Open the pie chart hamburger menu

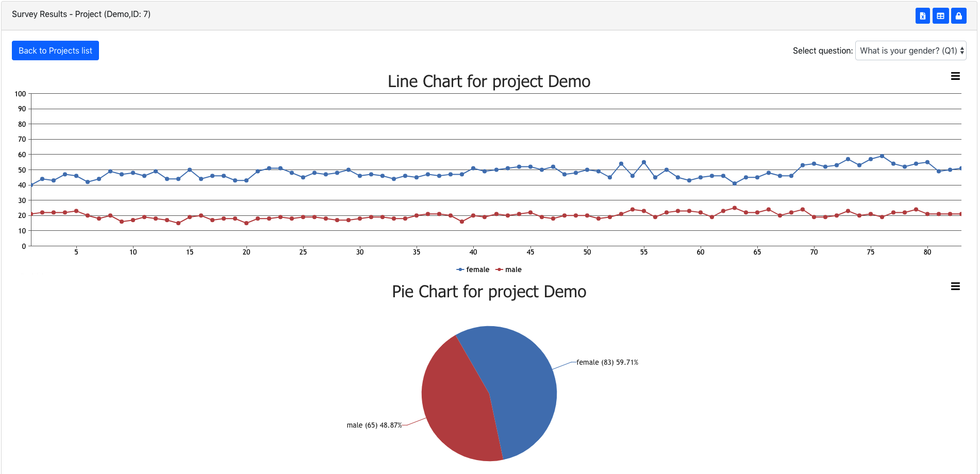click(x=955, y=286)
